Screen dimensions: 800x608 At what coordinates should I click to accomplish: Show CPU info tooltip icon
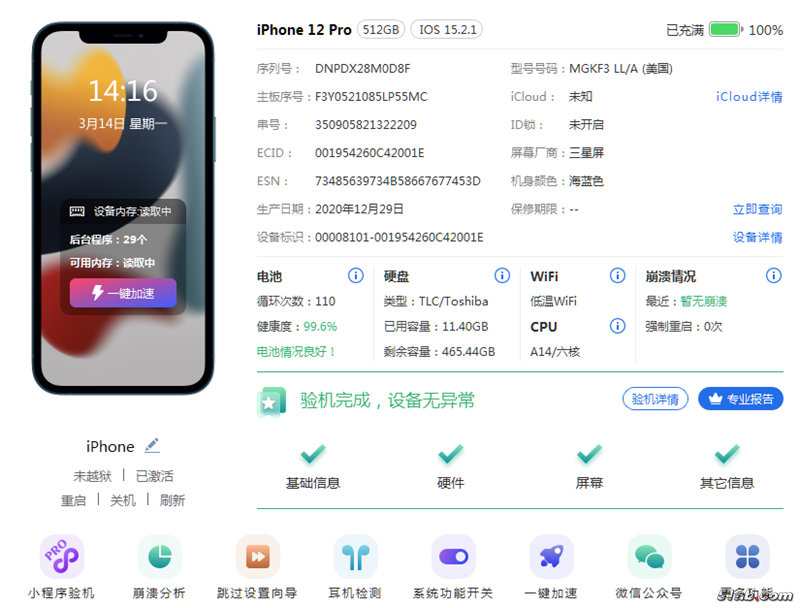click(617, 325)
